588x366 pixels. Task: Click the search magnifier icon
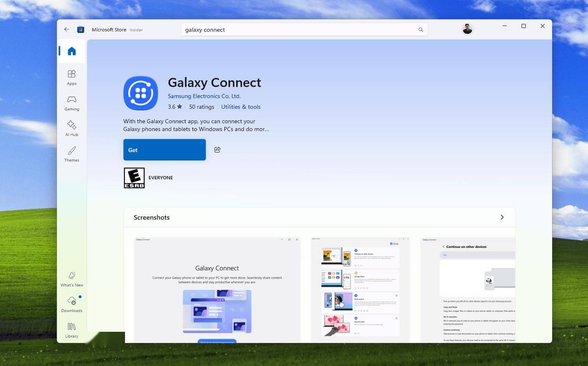(x=420, y=30)
